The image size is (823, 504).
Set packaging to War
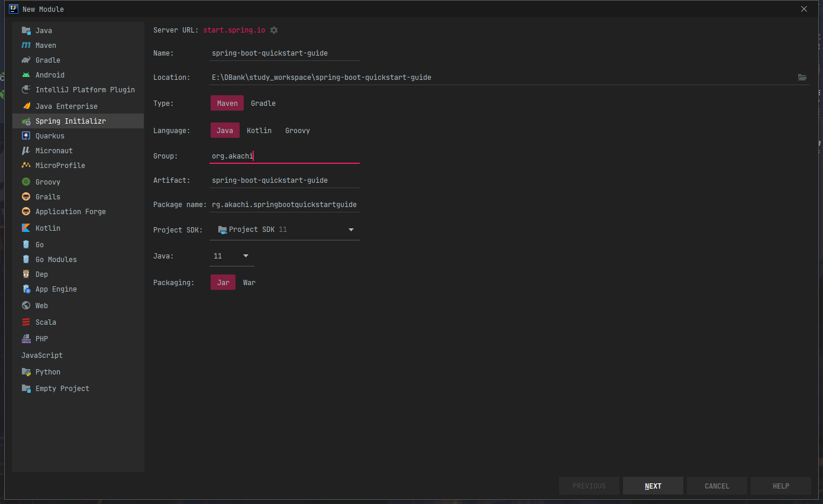tap(249, 282)
